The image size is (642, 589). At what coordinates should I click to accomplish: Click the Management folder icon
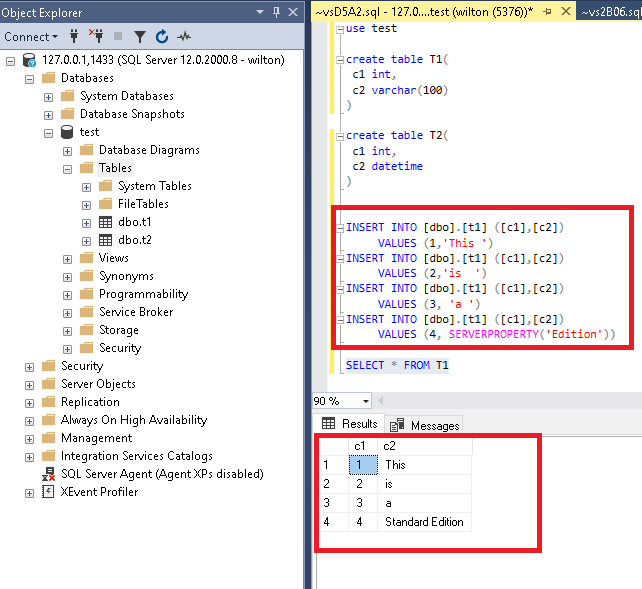coord(48,438)
